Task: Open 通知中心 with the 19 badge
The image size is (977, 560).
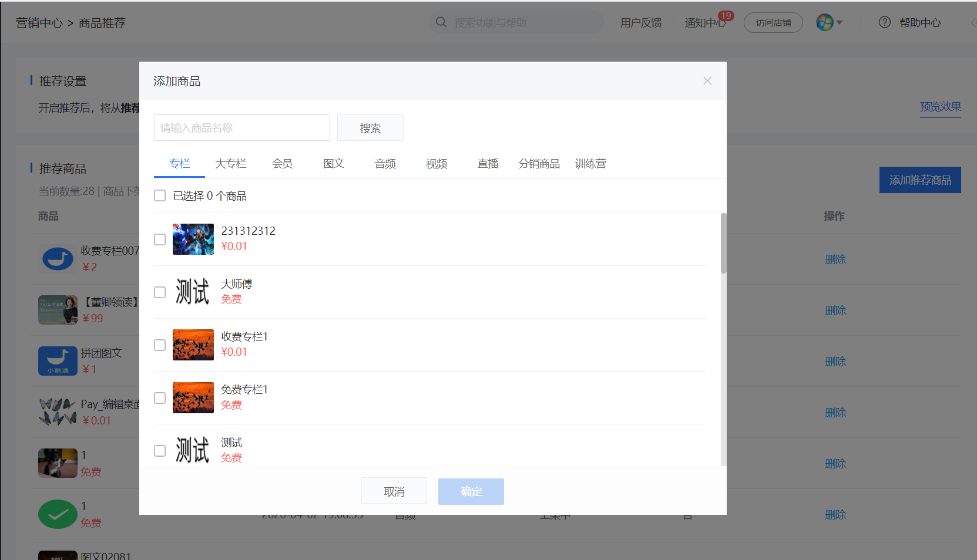Action: coord(705,23)
